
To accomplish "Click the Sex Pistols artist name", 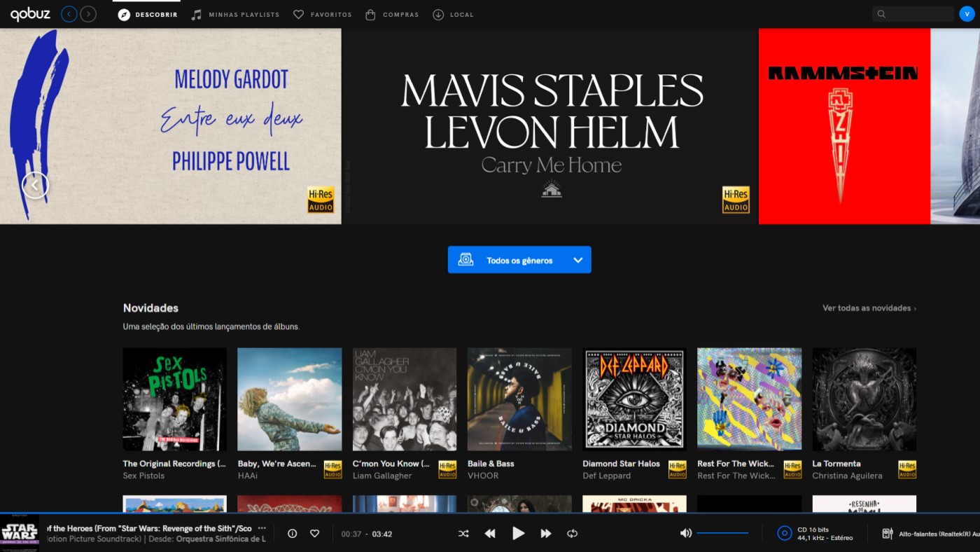I will pyautogui.click(x=143, y=476).
